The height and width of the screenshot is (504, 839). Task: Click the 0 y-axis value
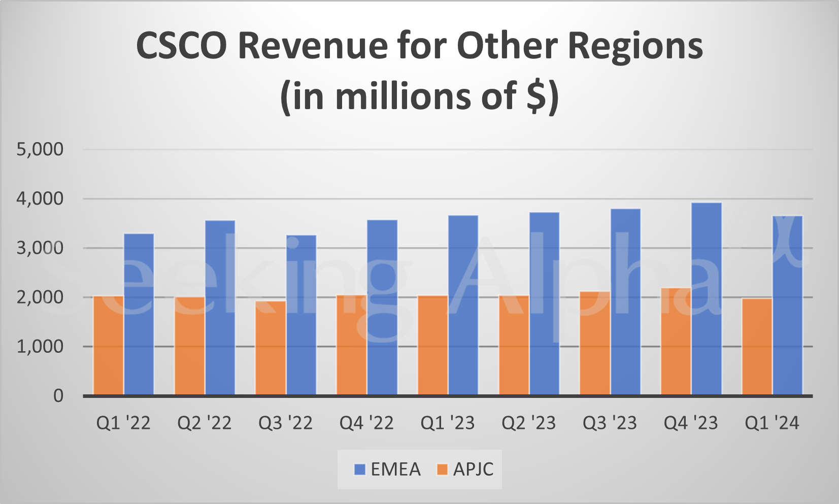click(x=58, y=395)
